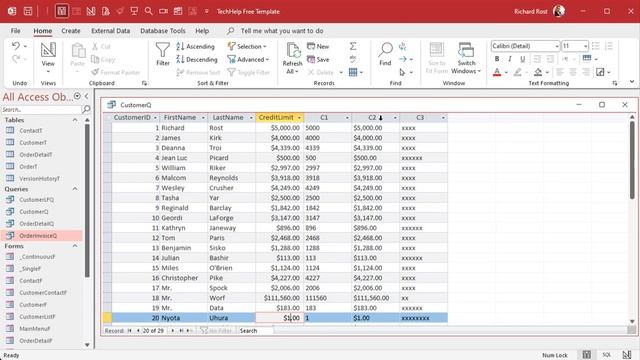Open FirstName column dropdown arrow
The height and width of the screenshot is (360, 640).
203,118
